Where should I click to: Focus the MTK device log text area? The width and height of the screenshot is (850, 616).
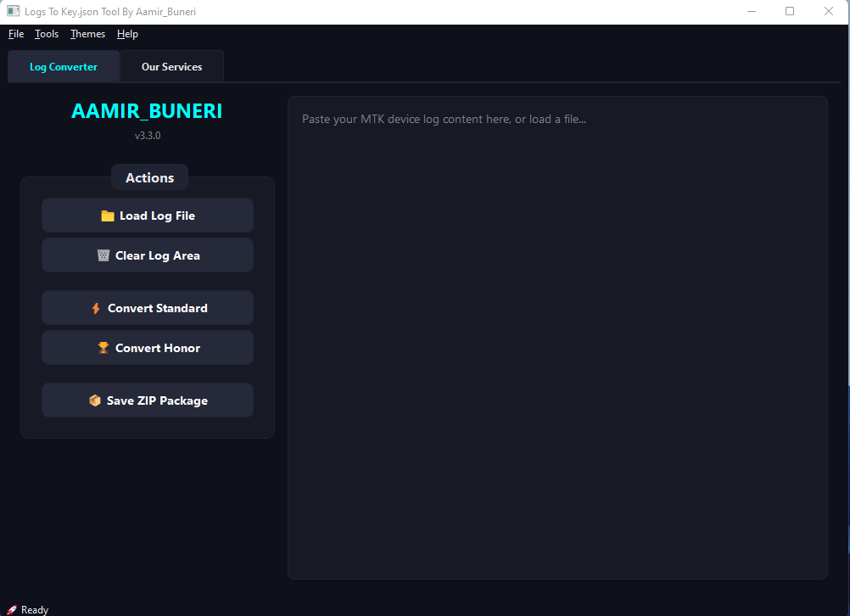click(x=557, y=339)
